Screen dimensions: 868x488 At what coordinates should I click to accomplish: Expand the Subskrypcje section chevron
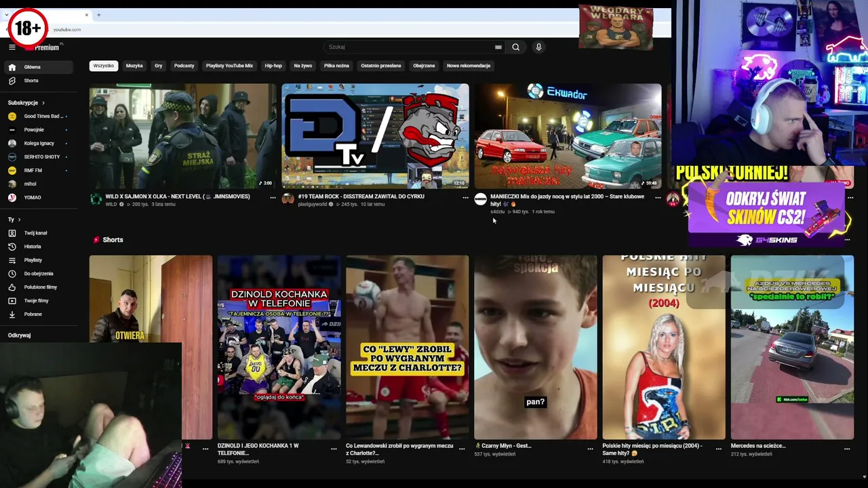tap(43, 103)
